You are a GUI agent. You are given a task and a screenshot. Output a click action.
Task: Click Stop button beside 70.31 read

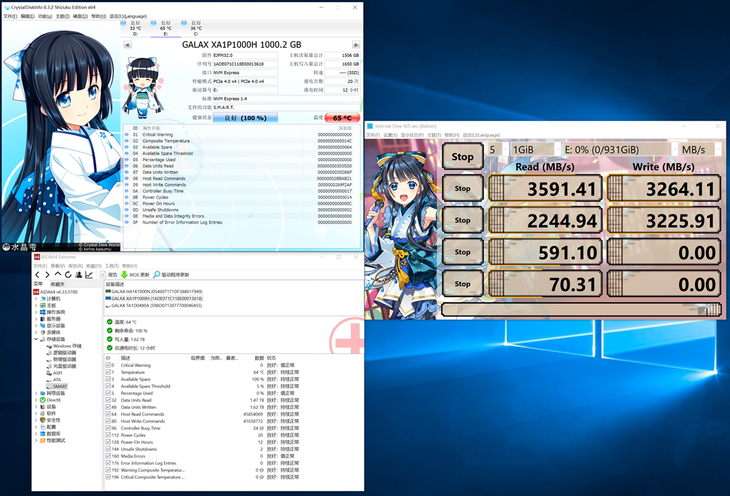[x=462, y=284]
